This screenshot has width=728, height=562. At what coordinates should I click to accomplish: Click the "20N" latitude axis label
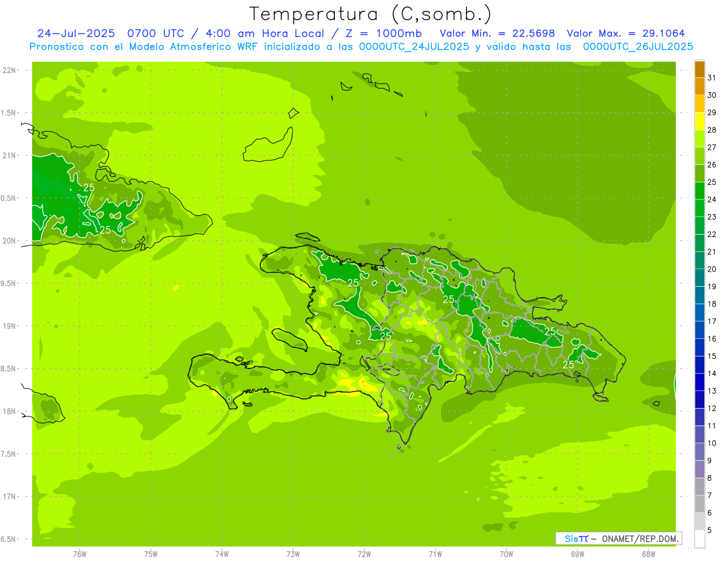[x=8, y=241]
